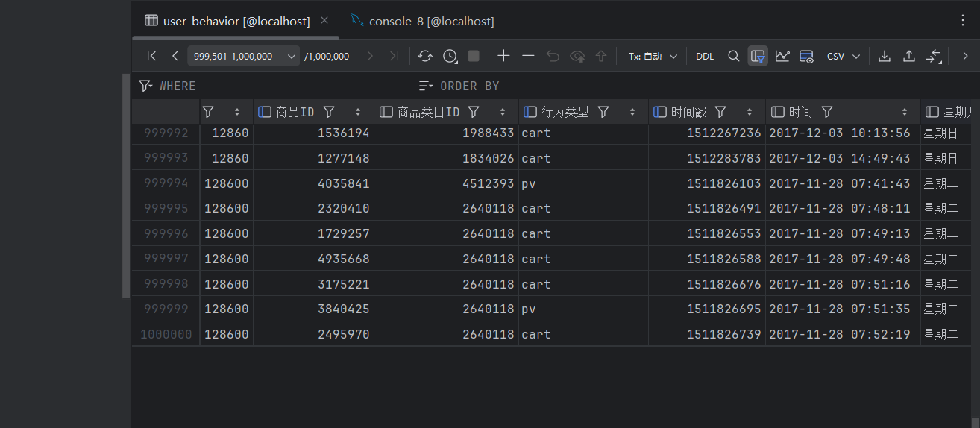The height and width of the screenshot is (428, 980).
Task: Click the first column's filter icon
Action: [x=208, y=112]
